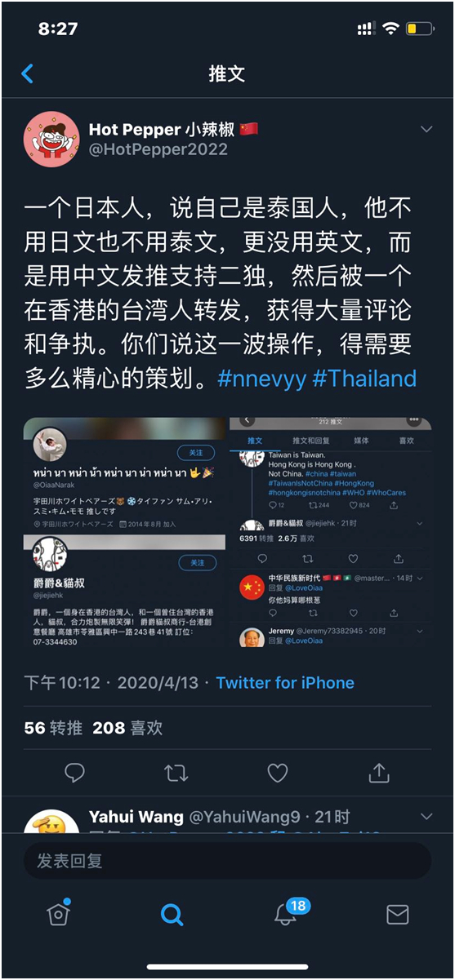
Task: Open the Search magnifier tab
Action: point(172,914)
